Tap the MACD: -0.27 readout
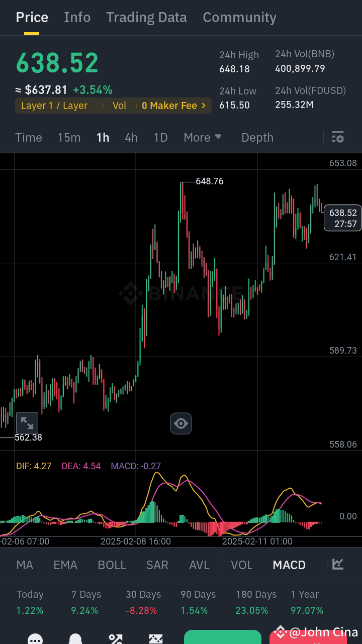362x644 pixels. tap(136, 466)
